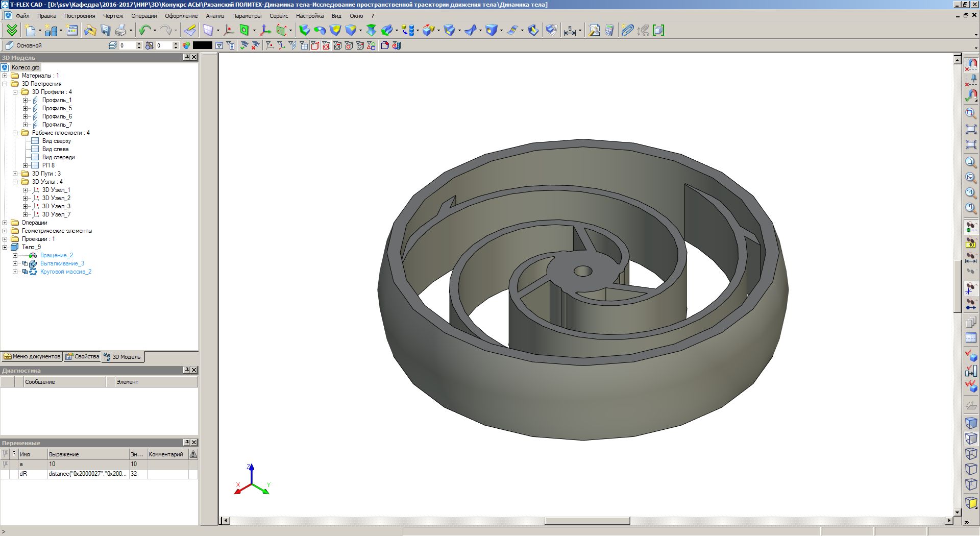Collapse the 3D Построения tree node
This screenshot has height=536, width=980.
coord(5,84)
